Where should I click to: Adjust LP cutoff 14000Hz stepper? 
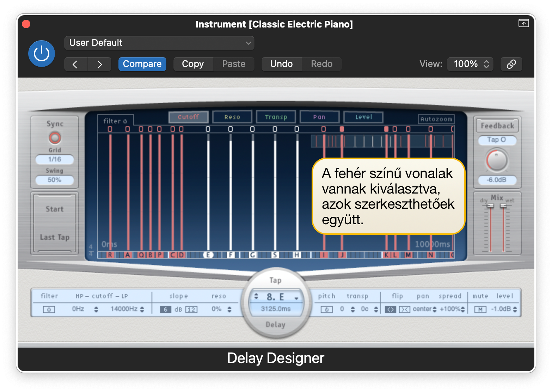click(x=142, y=310)
